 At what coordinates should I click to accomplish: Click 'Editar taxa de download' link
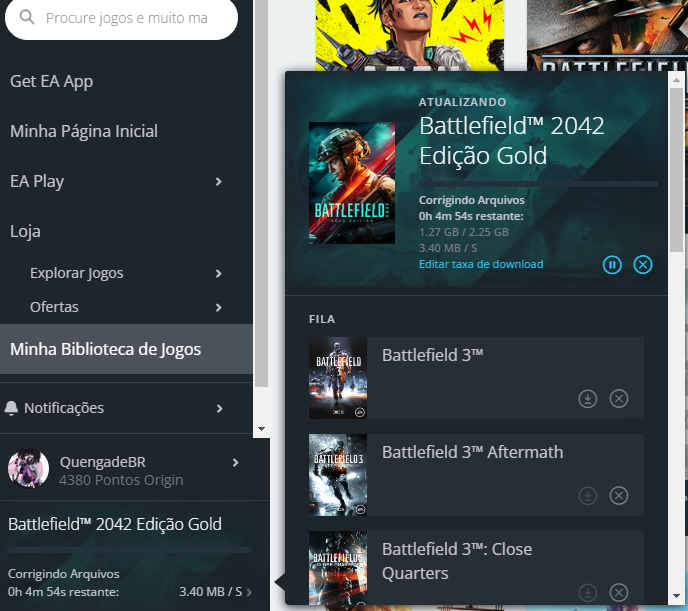(481, 264)
